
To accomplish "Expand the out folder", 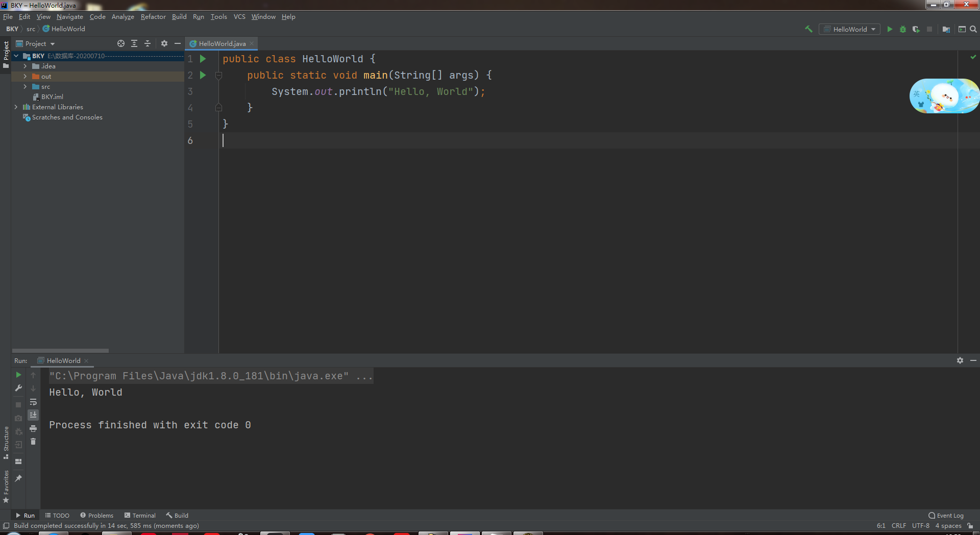I will click(x=25, y=77).
